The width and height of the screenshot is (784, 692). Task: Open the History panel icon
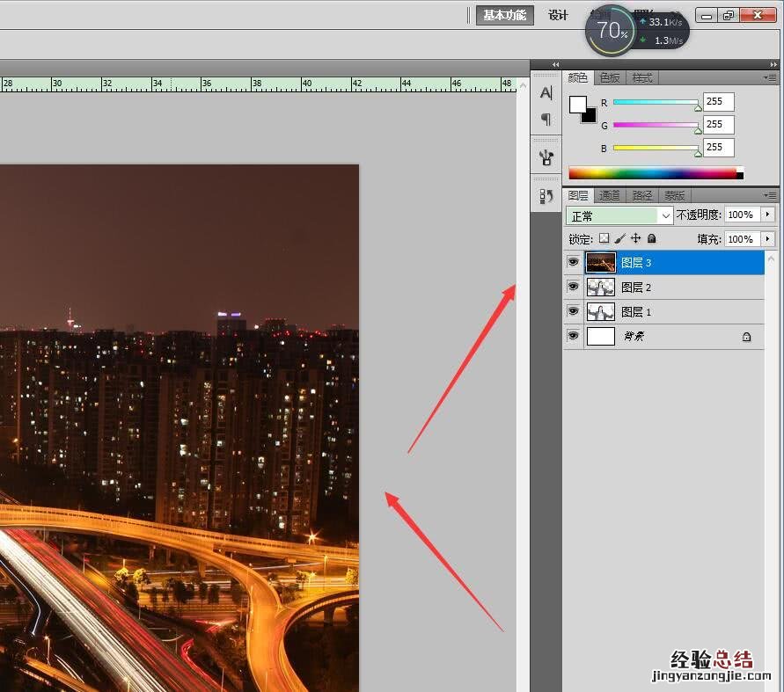[x=546, y=196]
